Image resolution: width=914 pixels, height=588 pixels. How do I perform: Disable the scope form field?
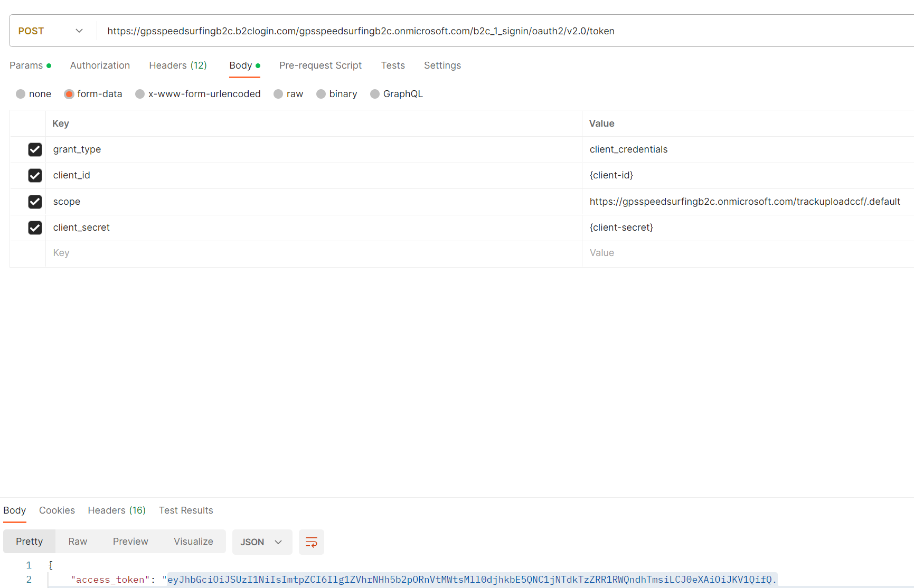(35, 202)
